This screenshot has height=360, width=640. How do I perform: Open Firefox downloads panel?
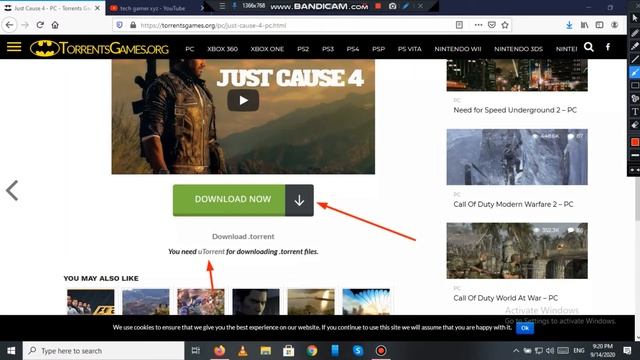pyautogui.click(x=569, y=25)
